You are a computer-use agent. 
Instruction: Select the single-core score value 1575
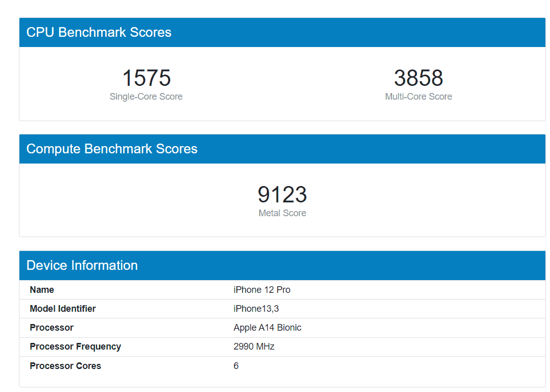pos(146,78)
